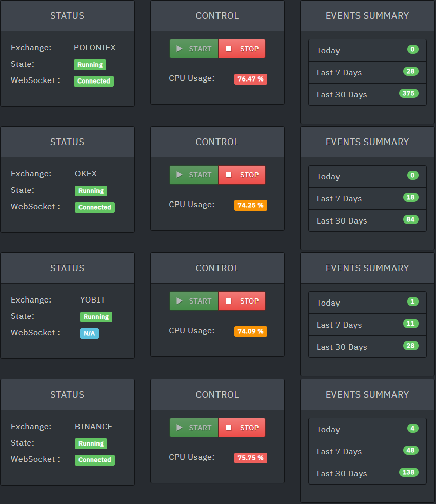The width and height of the screenshot is (436, 504).
Task: Click the 74.09 % CPU usage badge
Action: pyautogui.click(x=250, y=331)
